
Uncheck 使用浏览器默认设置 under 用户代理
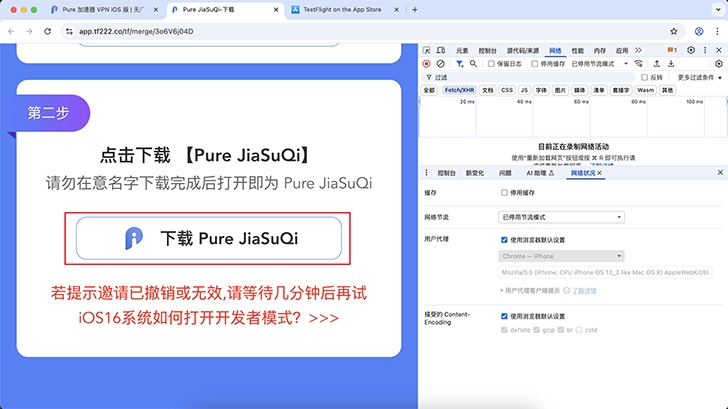(x=504, y=240)
